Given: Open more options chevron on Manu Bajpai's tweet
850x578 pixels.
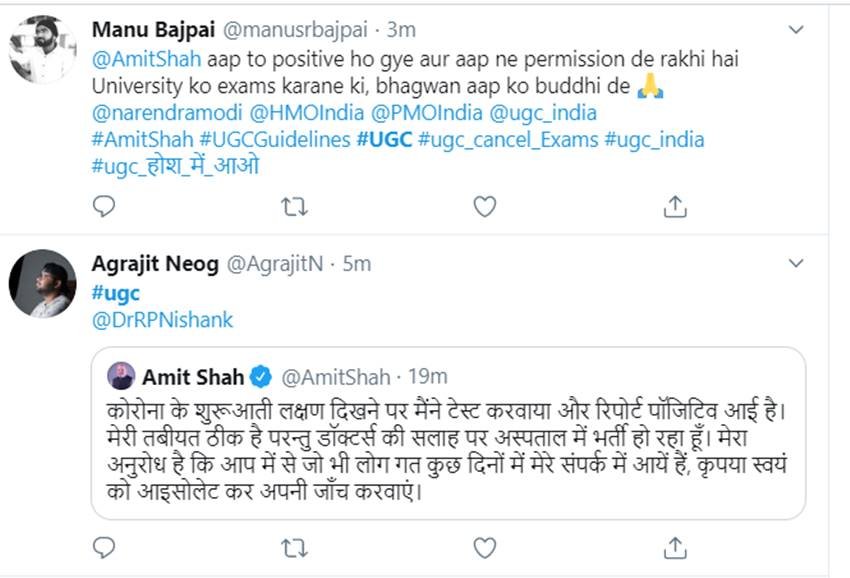Looking at the screenshot, I should (796, 31).
